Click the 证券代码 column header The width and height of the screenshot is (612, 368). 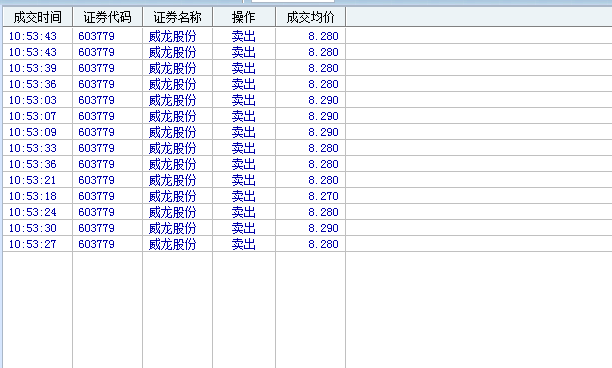[107, 17]
